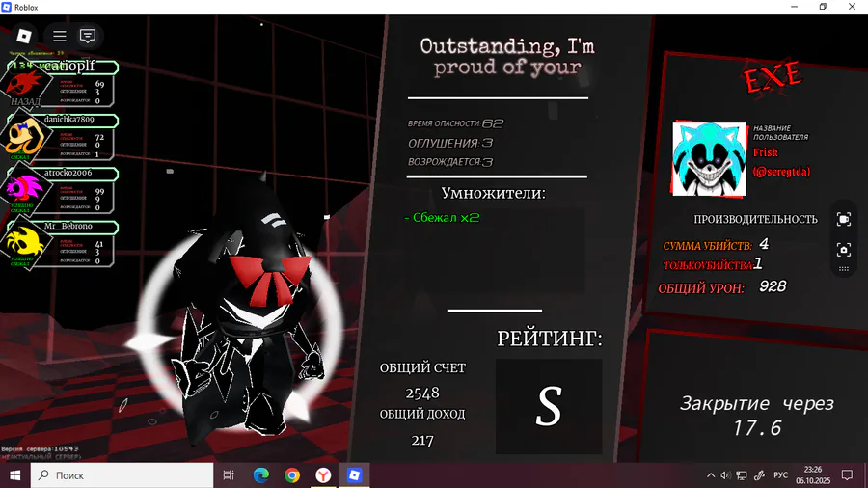
Task: Open the hamburger menu in the top bar
Action: point(59,36)
